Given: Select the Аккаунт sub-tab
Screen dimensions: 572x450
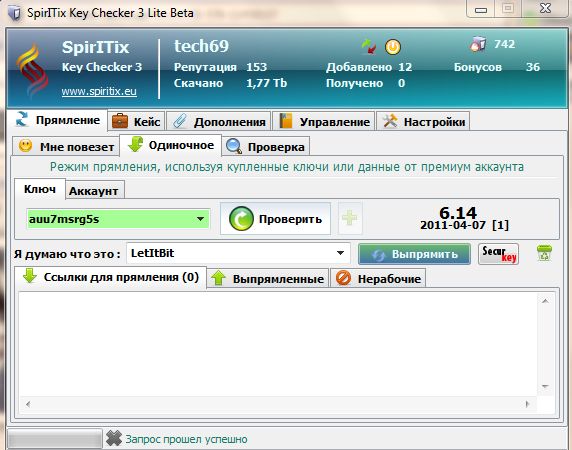Looking at the screenshot, I should (95, 191).
